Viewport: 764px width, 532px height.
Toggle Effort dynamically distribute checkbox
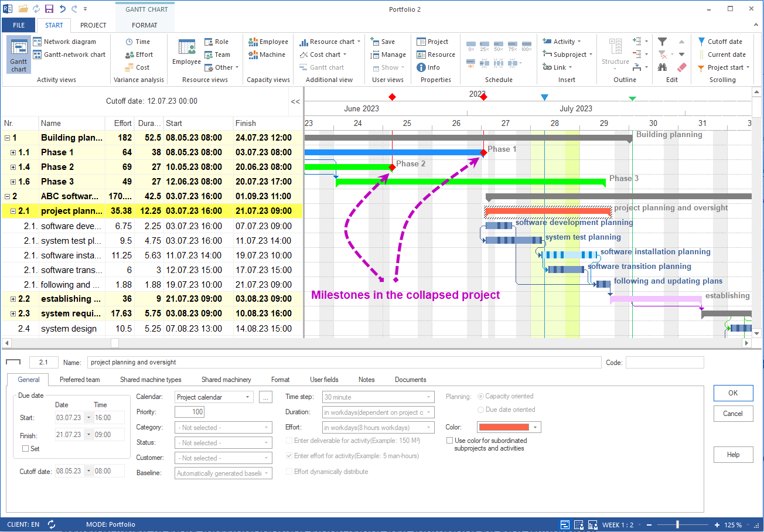click(289, 471)
